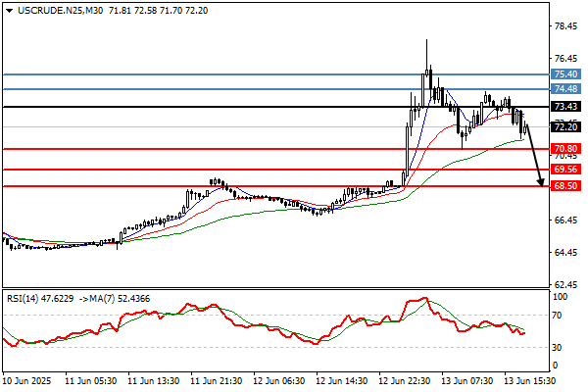Click the 62.45 price axis value
This screenshot has height=392, width=588.
565,285
